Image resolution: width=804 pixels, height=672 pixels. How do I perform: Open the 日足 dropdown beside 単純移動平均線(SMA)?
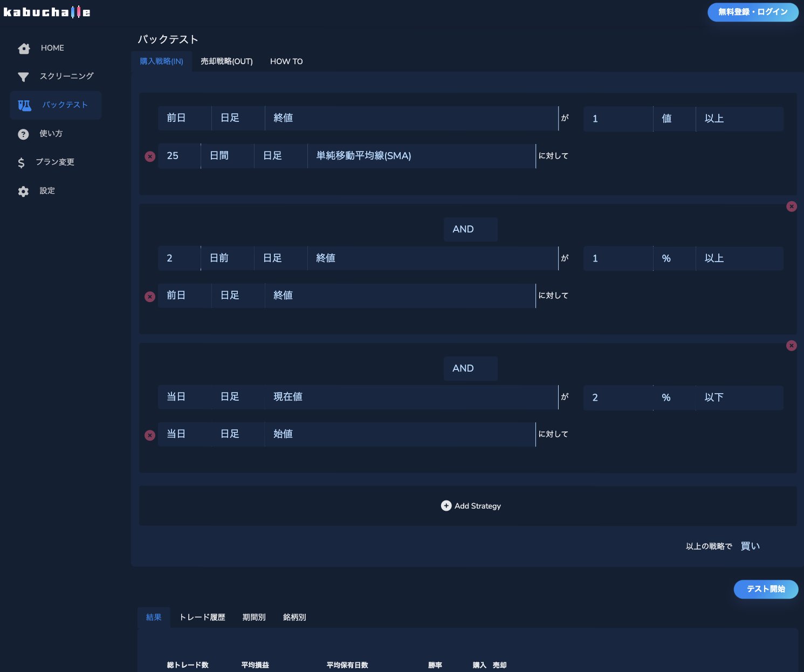(x=280, y=156)
